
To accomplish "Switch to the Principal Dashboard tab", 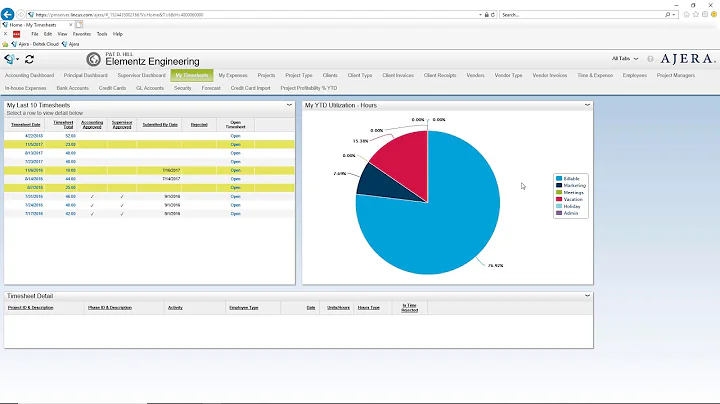I will point(85,75).
